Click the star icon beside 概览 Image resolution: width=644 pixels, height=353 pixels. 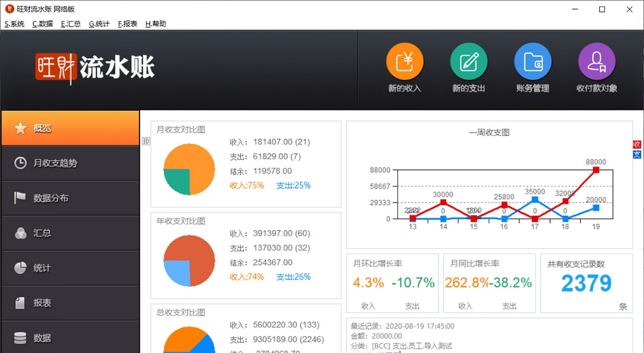pyautogui.click(x=20, y=128)
